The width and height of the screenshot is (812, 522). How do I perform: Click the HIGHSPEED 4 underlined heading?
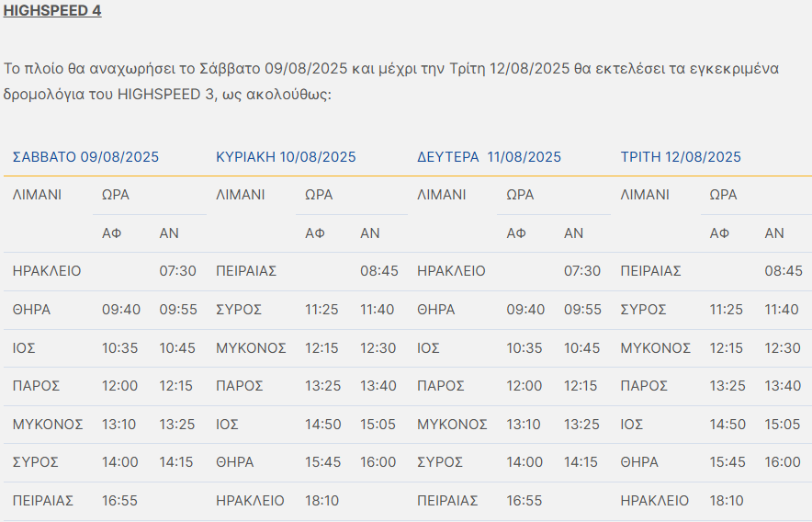click(x=52, y=11)
